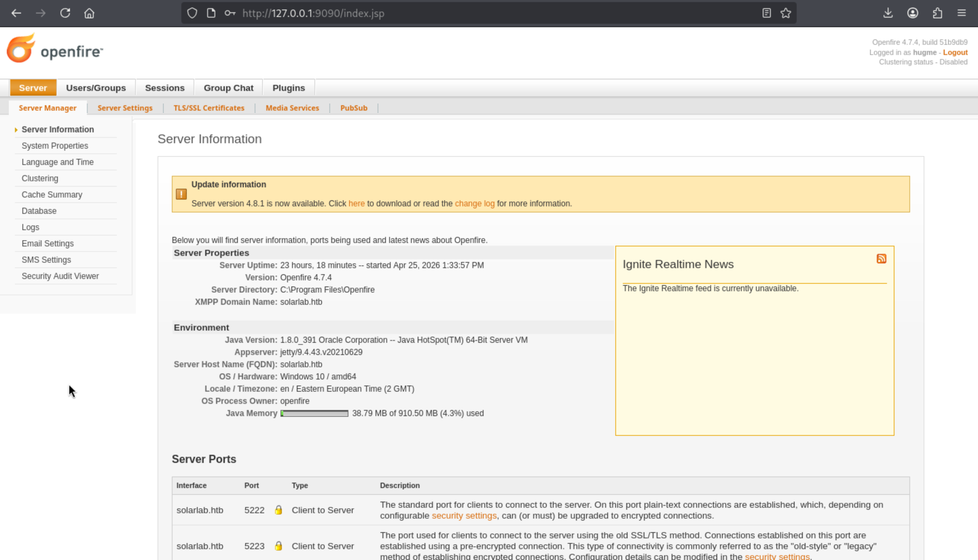Select Security Audit Viewer in sidebar
978x560 pixels.
click(60, 276)
